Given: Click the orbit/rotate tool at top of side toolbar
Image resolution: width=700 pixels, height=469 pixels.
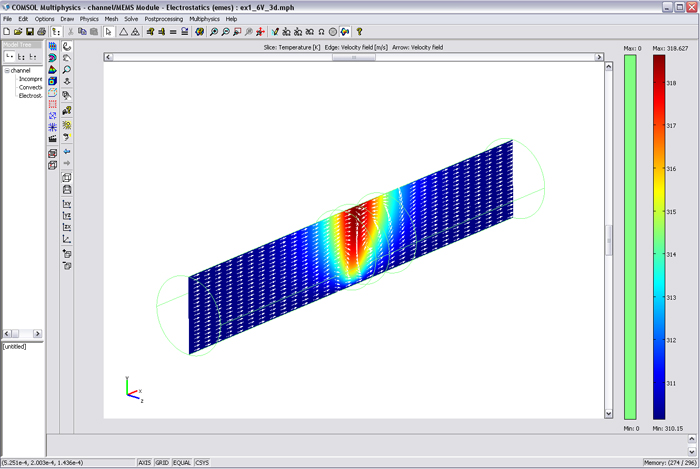Looking at the screenshot, I should click(x=67, y=46).
